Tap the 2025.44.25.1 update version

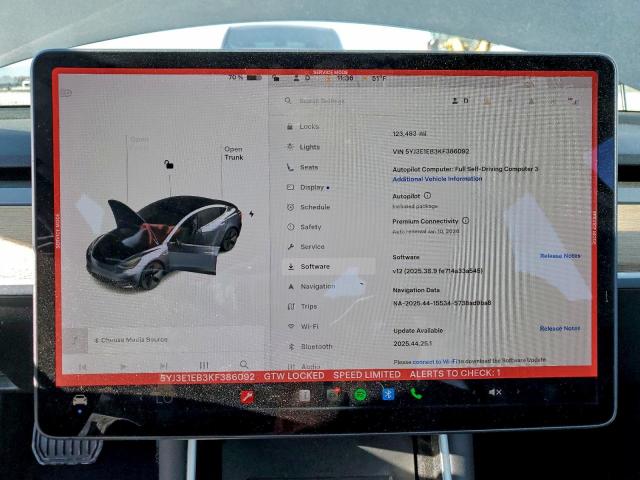(x=412, y=344)
